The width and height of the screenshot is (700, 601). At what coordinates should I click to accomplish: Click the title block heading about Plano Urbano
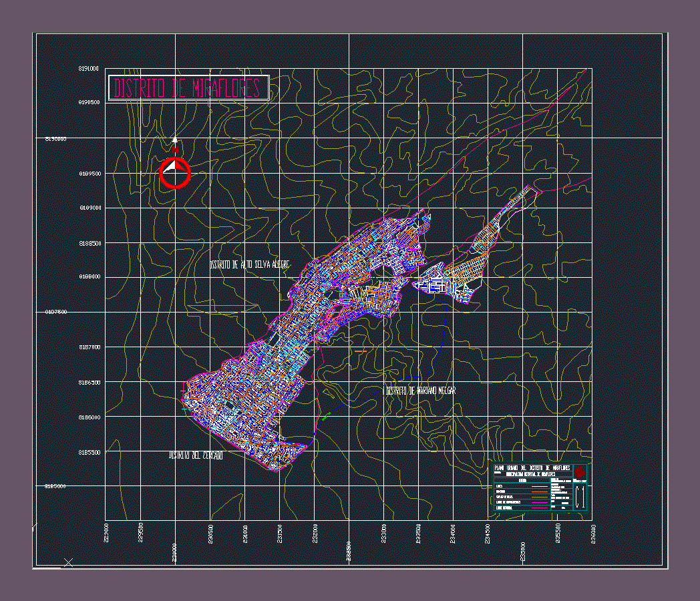pos(532,468)
